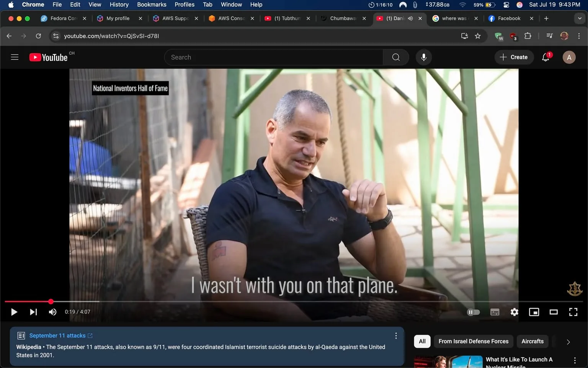This screenshot has height=368, width=588.
Task: Activate miniplayer mode
Action: [534, 312]
